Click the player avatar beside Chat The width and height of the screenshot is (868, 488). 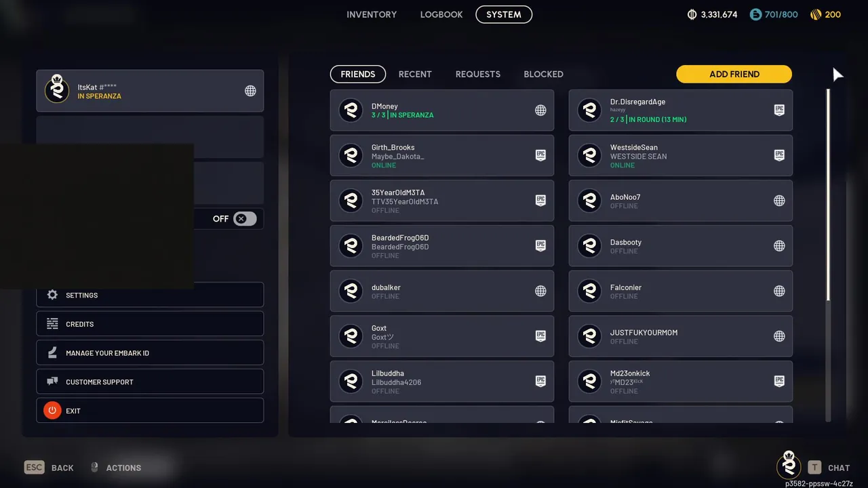(x=789, y=465)
